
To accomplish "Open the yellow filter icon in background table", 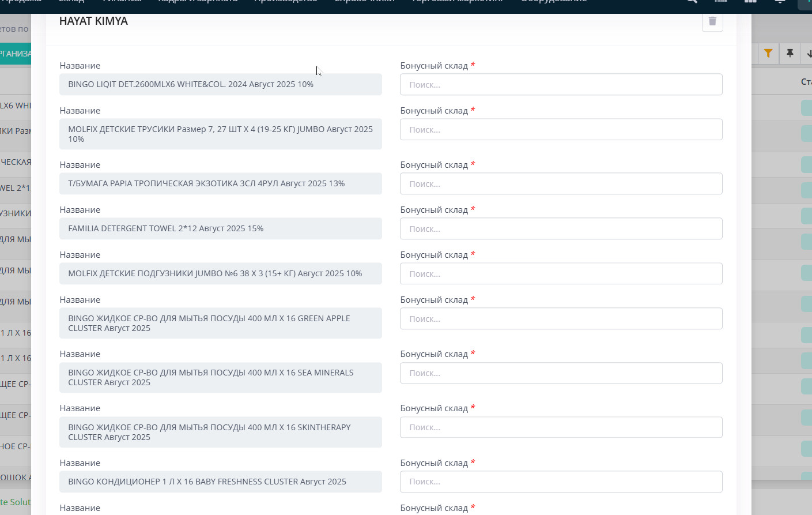I will click(768, 53).
